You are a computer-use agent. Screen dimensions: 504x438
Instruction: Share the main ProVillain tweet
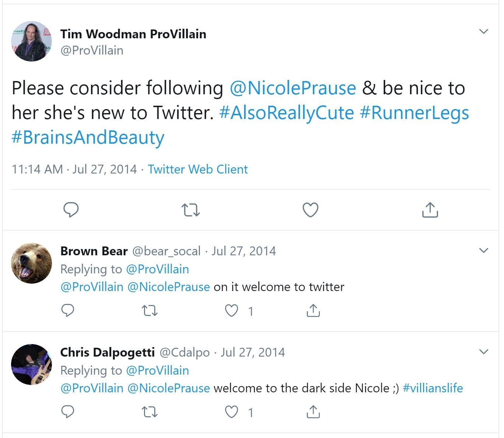click(430, 210)
